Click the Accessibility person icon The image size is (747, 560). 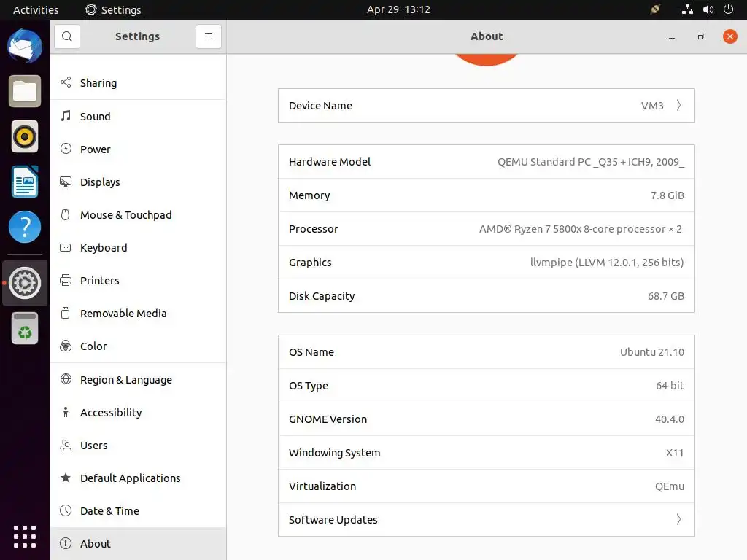66,412
